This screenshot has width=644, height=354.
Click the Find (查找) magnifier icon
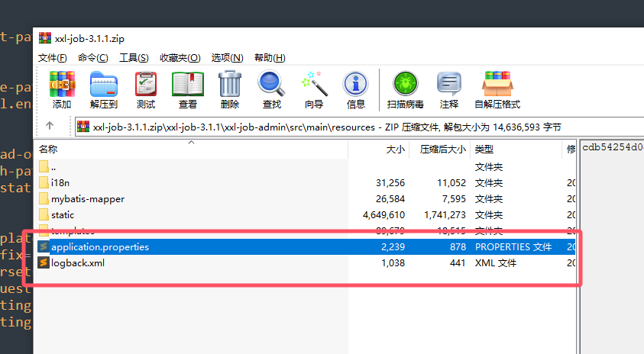(x=271, y=89)
